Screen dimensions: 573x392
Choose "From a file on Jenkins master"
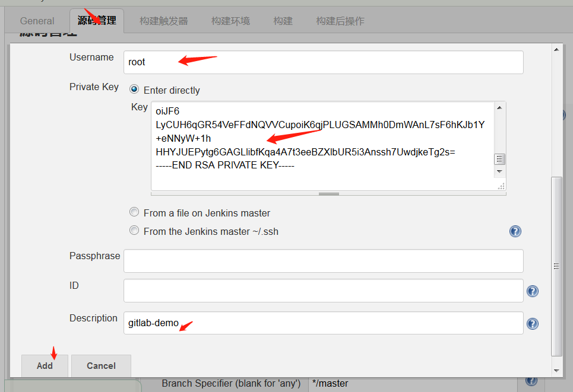coord(134,212)
